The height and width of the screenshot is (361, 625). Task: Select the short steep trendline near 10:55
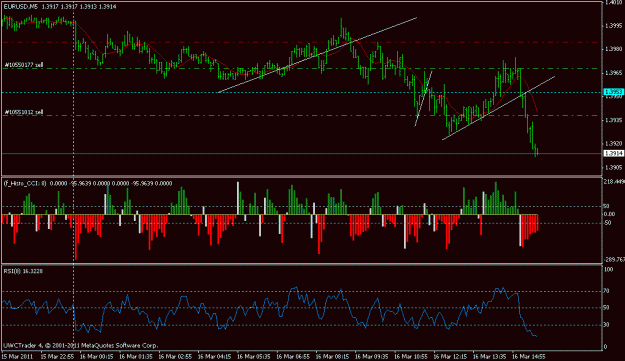(423, 98)
